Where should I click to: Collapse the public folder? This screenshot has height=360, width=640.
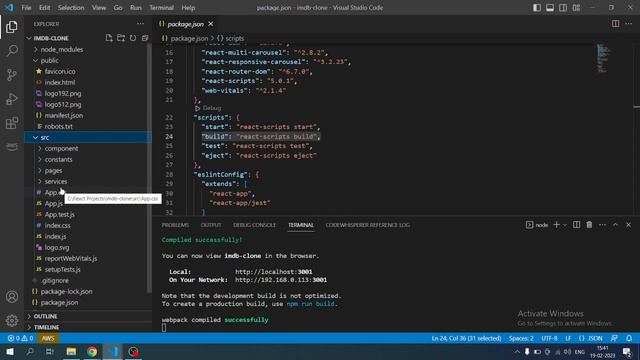tap(49, 60)
